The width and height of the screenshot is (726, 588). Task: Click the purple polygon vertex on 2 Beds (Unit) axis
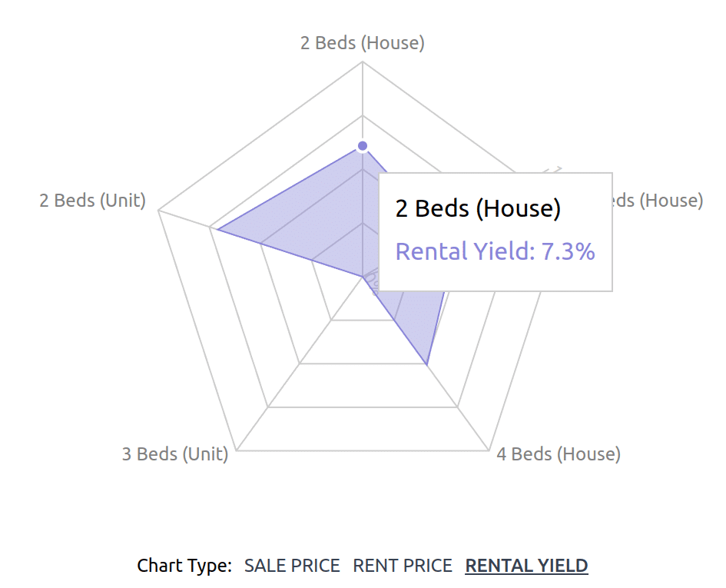pos(218,229)
